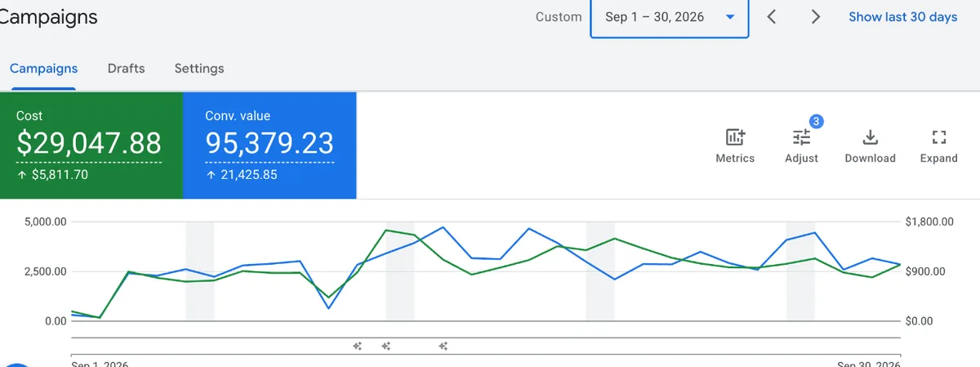The image size is (980, 367).
Task: Switch to the Campaigns tab
Action: pyautogui.click(x=44, y=69)
